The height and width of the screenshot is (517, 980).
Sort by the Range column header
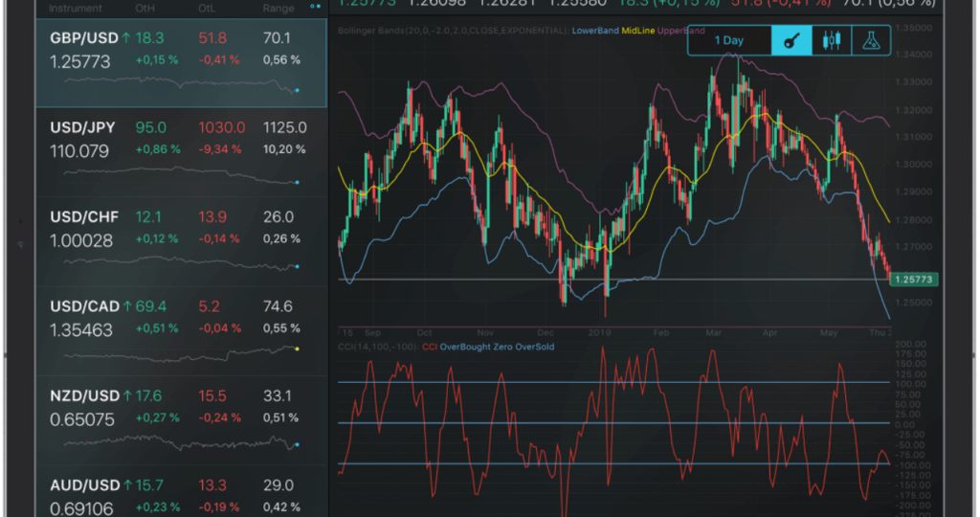278,8
